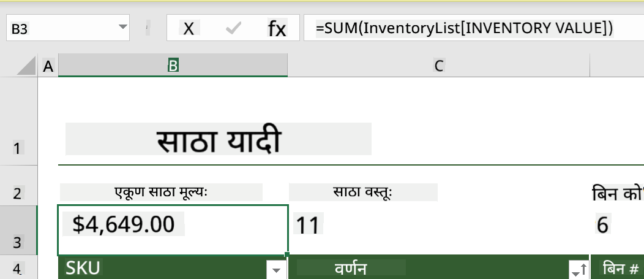Click the बिन # table header cell
The image size is (644, 279).
(617, 268)
